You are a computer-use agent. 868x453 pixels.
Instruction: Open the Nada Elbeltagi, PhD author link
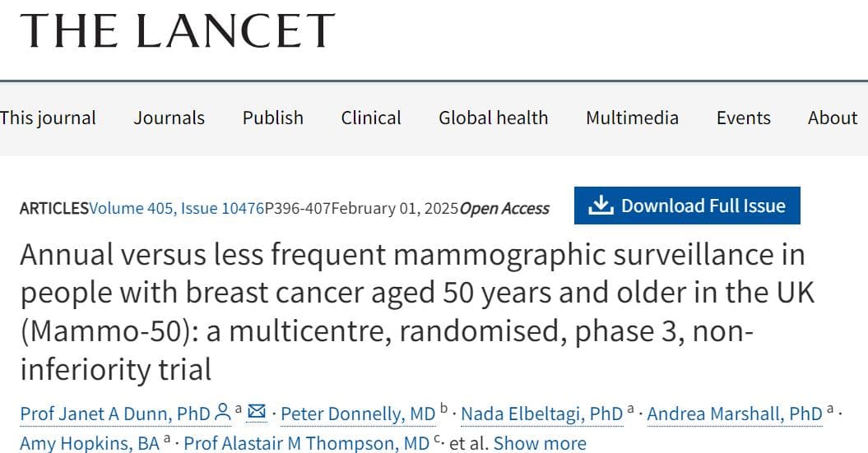(x=542, y=414)
